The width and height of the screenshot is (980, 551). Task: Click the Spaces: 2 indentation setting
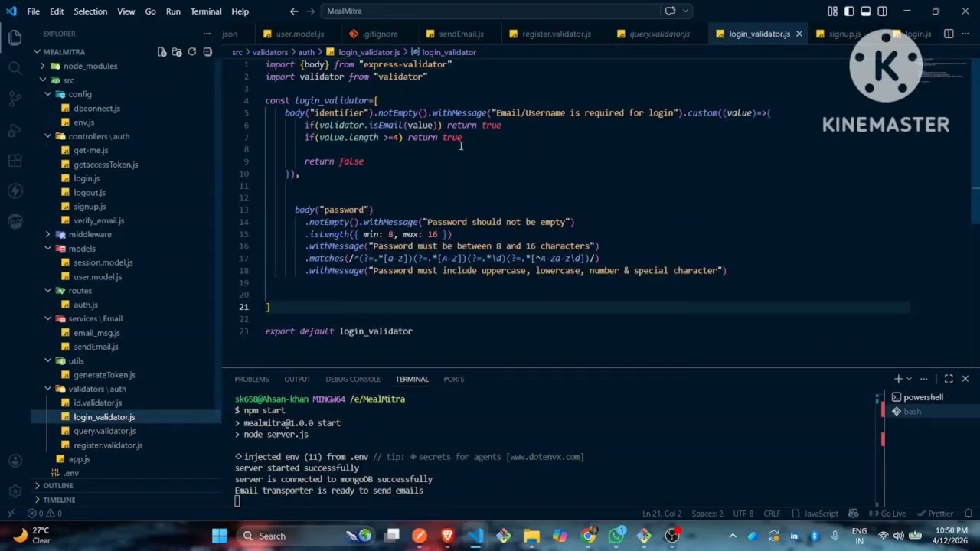pos(707,514)
